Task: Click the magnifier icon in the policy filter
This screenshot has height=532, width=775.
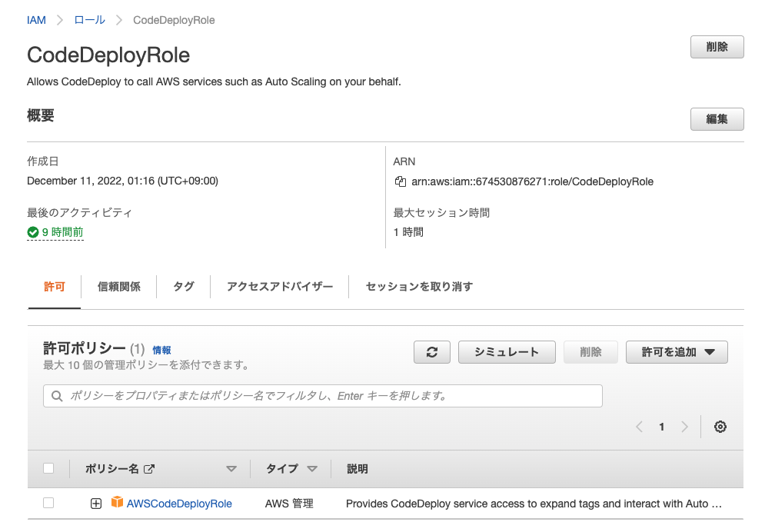Action: (57, 395)
